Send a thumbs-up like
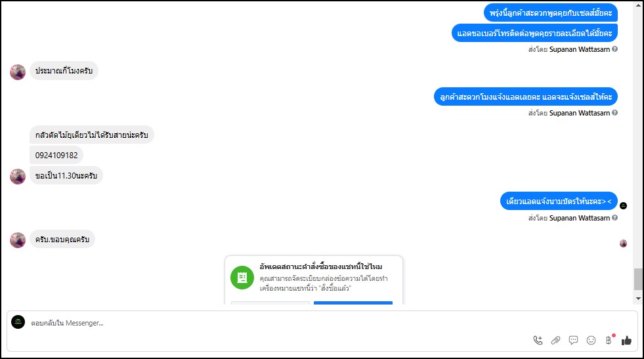The width and height of the screenshot is (644, 359). coord(626,340)
